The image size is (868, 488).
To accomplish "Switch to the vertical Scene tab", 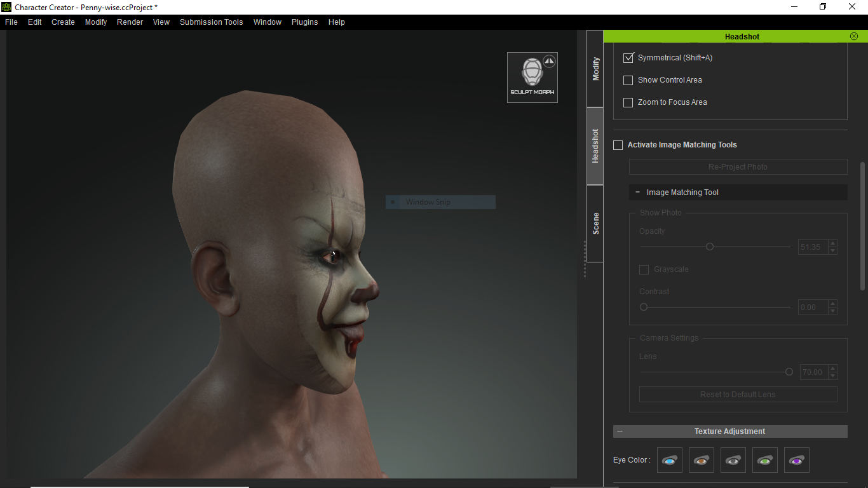I will point(595,224).
